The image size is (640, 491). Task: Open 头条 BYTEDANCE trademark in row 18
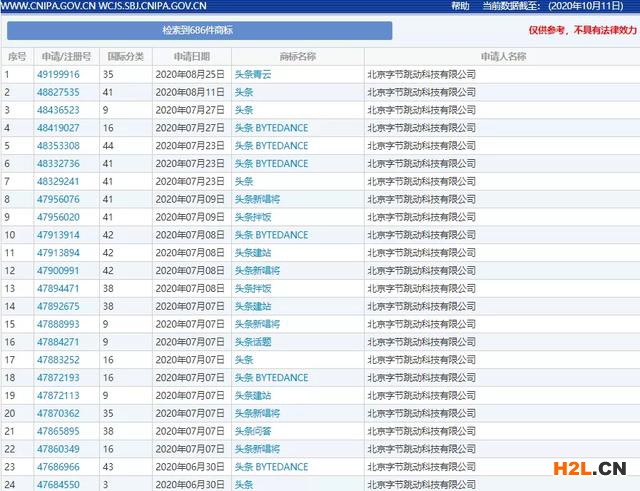[271, 378]
